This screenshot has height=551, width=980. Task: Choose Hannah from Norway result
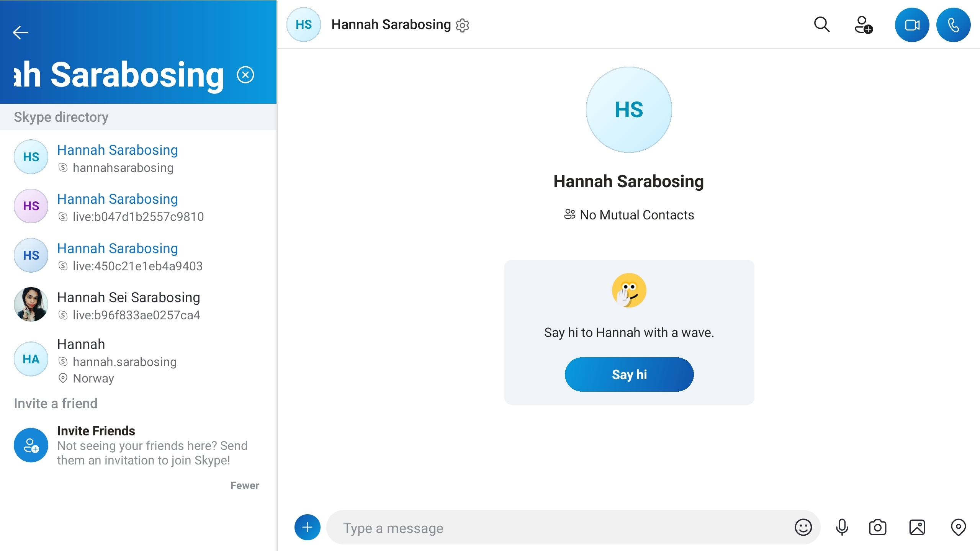(x=138, y=360)
